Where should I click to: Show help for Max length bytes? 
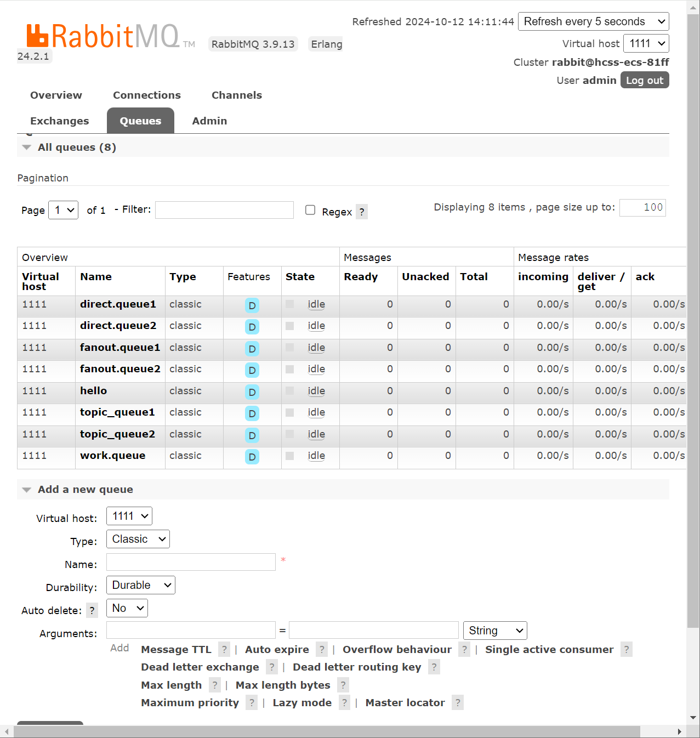[343, 685]
